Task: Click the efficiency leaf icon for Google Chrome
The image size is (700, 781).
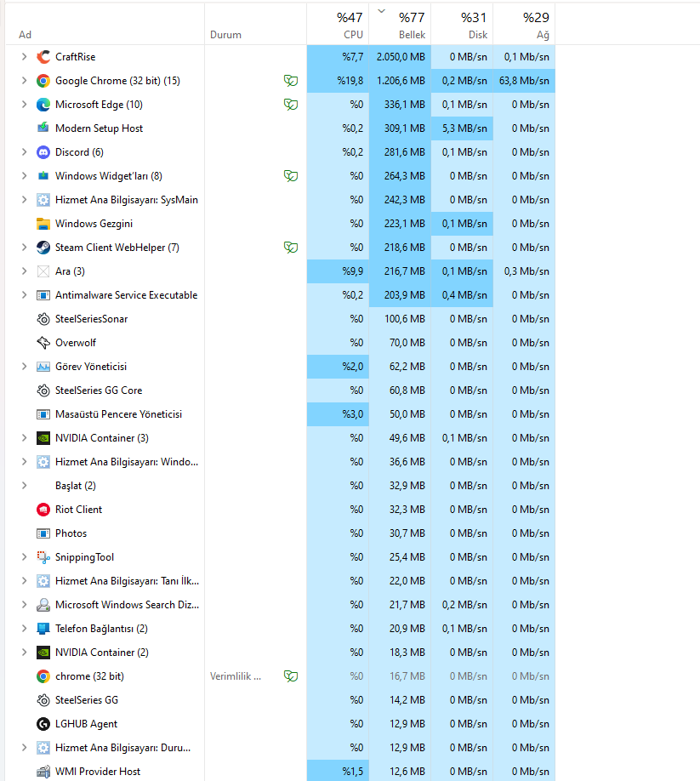Action: coord(291,81)
